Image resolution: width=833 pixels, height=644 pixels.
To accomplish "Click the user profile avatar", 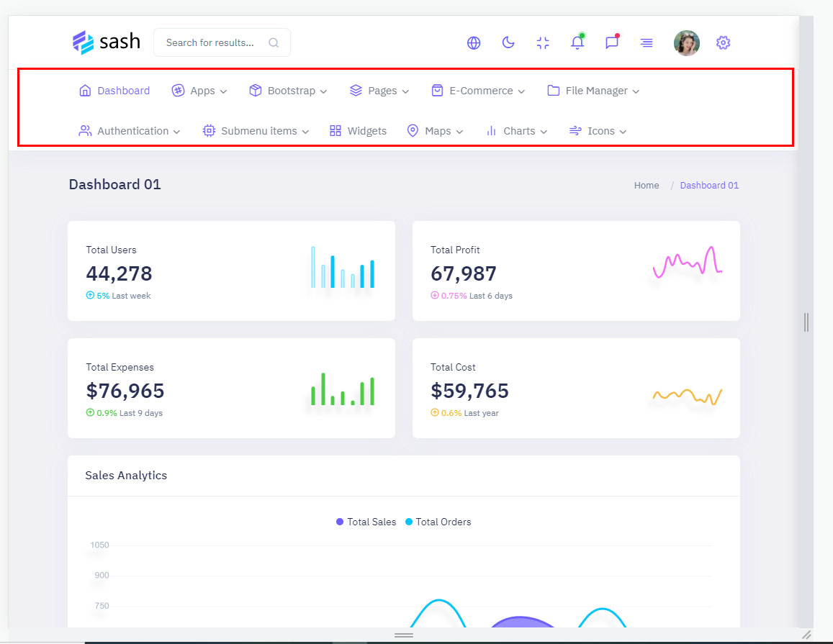I will click(x=686, y=43).
